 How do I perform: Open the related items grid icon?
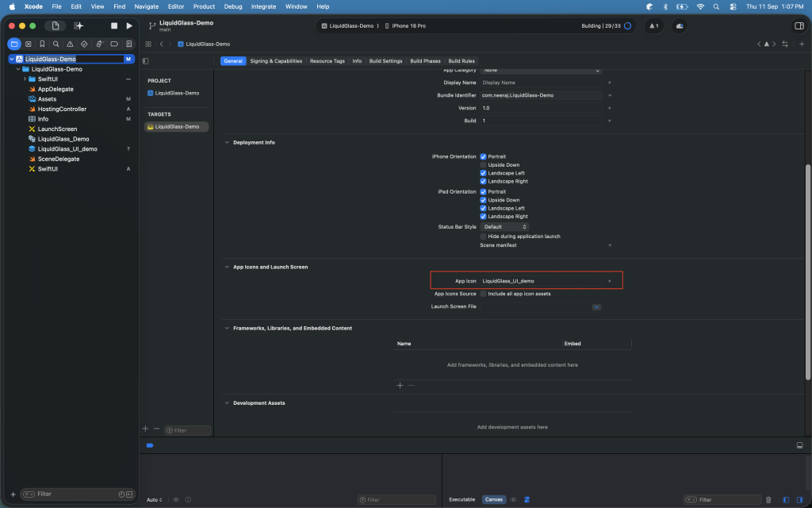click(148, 44)
